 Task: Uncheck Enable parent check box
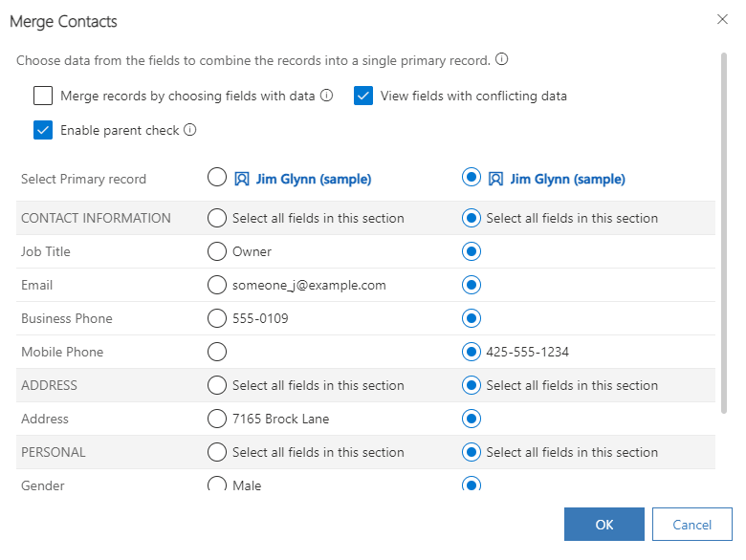click(43, 130)
